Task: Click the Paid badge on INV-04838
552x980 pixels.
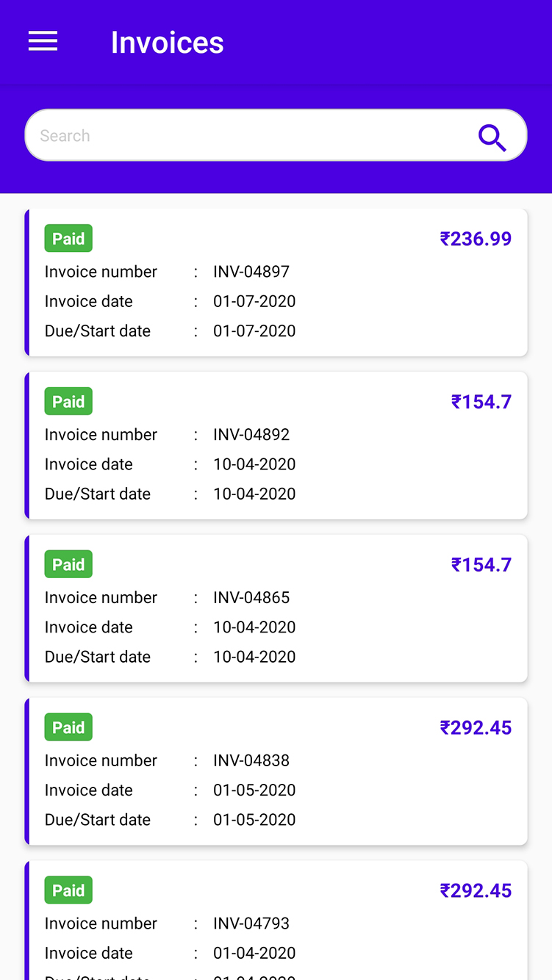Action: 68,728
